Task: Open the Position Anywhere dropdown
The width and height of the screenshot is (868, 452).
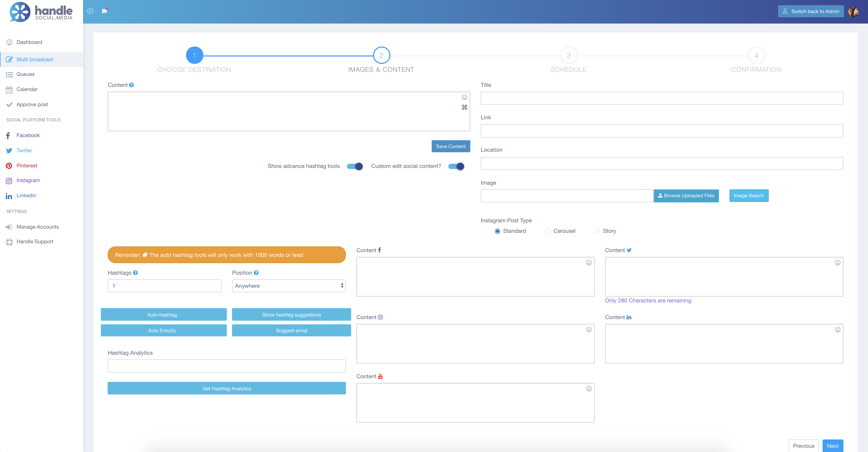Action: coord(289,286)
